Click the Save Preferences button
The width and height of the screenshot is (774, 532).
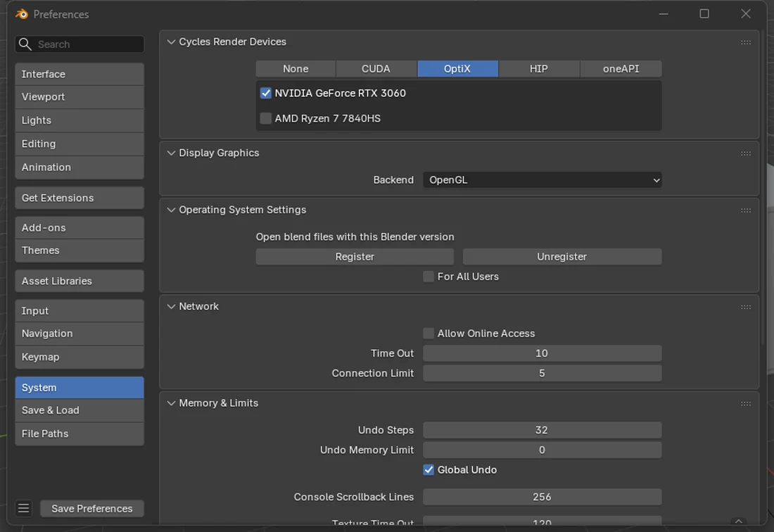click(x=91, y=508)
